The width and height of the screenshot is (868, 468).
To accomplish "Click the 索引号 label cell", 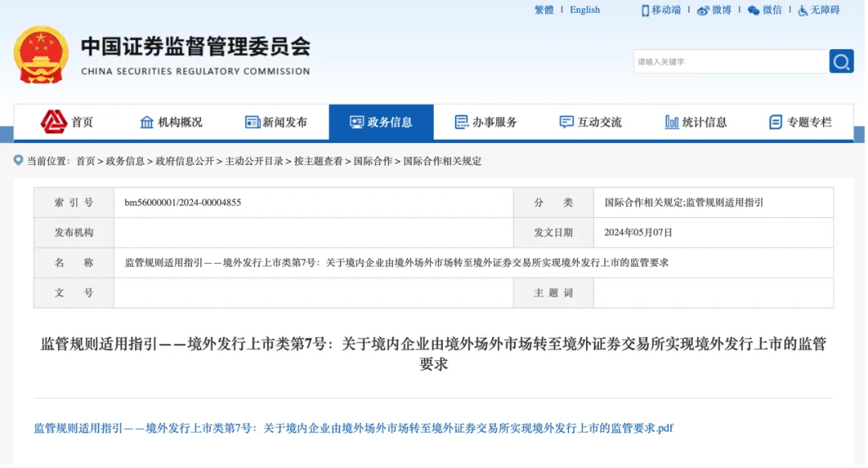I will [74, 203].
